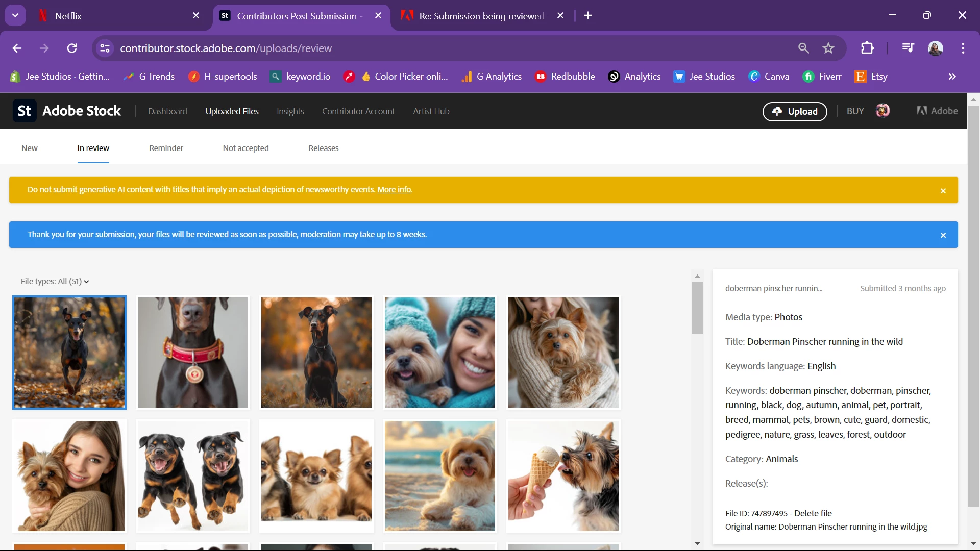Image resolution: width=980 pixels, height=551 pixels.
Task: Select the Rottweiler puppies thumbnail
Action: tap(193, 476)
